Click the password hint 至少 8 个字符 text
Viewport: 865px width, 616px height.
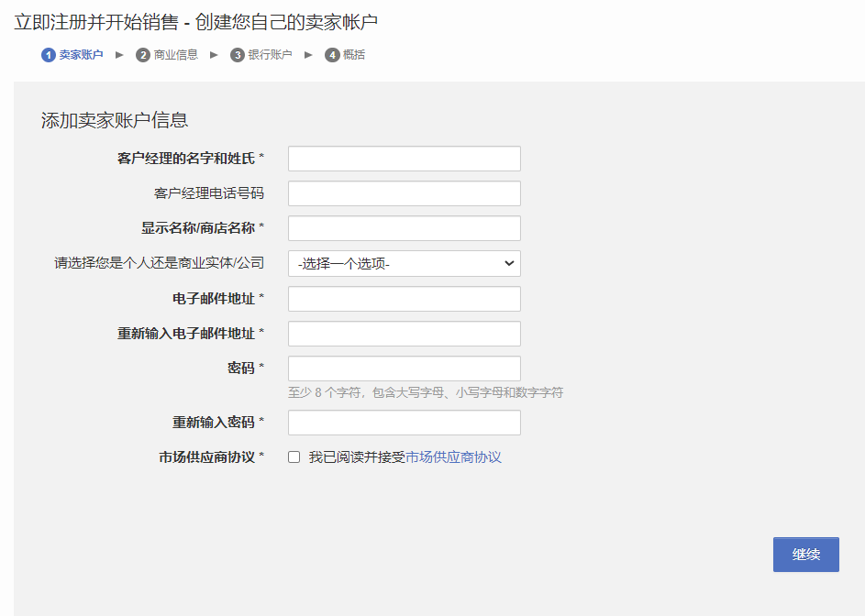coord(426,392)
